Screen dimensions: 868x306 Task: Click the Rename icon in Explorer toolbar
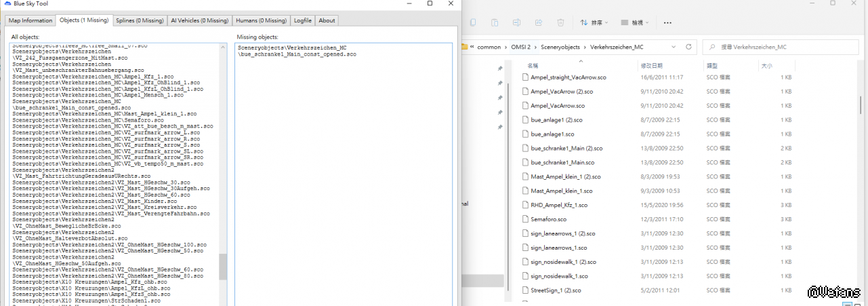pos(517,22)
